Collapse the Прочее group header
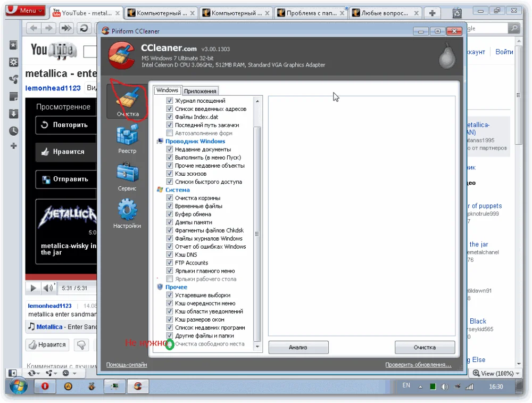The image size is (532, 403). click(x=176, y=287)
